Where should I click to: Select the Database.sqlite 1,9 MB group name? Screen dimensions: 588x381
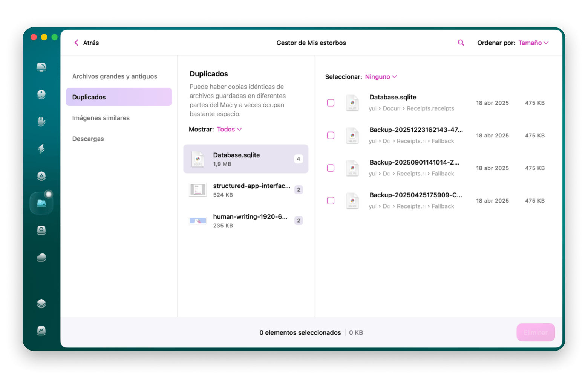(236, 155)
